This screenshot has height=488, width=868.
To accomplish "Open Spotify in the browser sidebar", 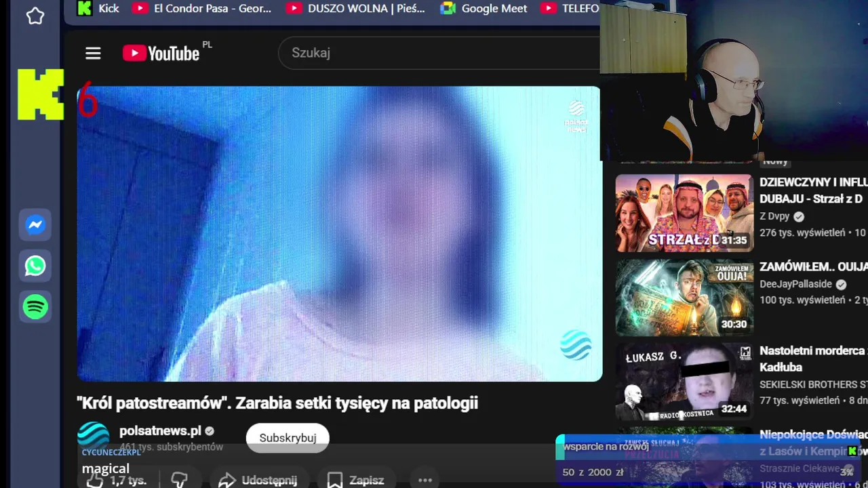I will (35, 306).
